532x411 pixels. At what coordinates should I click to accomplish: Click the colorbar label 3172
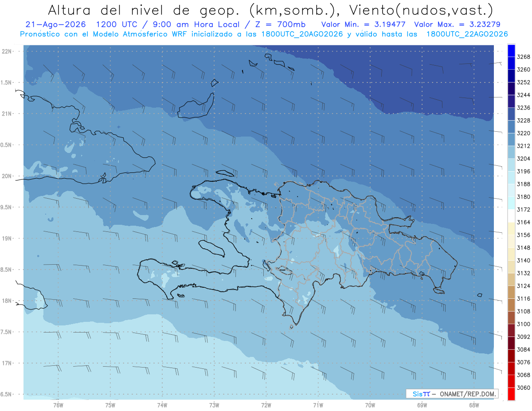pyautogui.click(x=523, y=209)
